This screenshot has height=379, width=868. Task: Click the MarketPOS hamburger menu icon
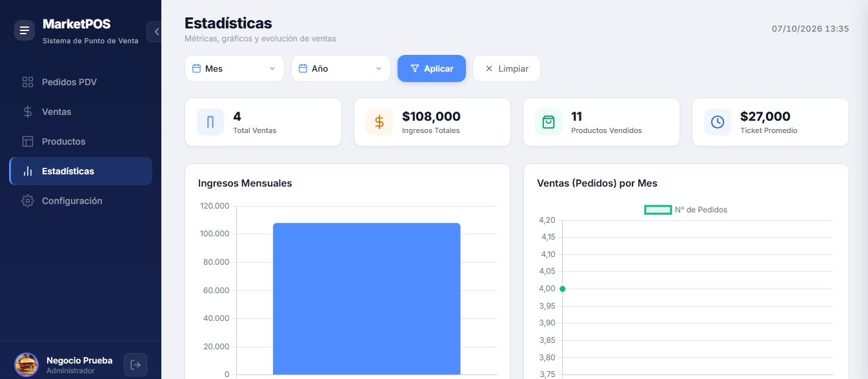pyautogui.click(x=25, y=30)
